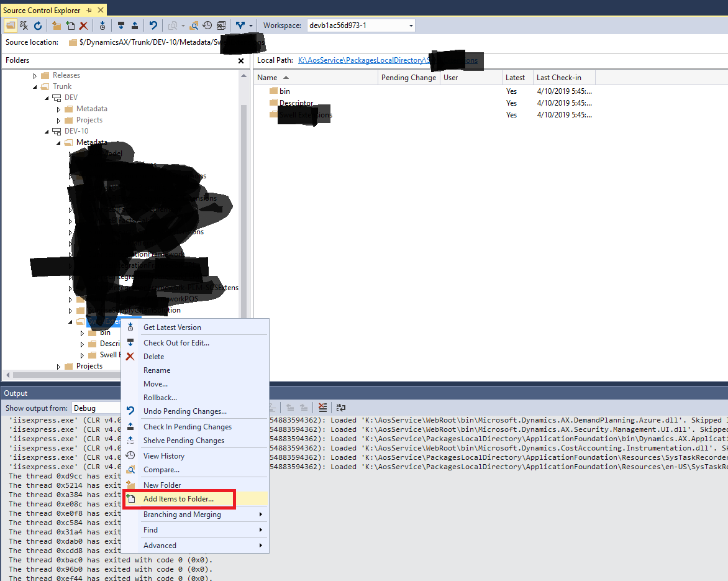Image resolution: width=728 pixels, height=581 pixels.
Task: Select Compare in the context menu
Action: (x=162, y=470)
